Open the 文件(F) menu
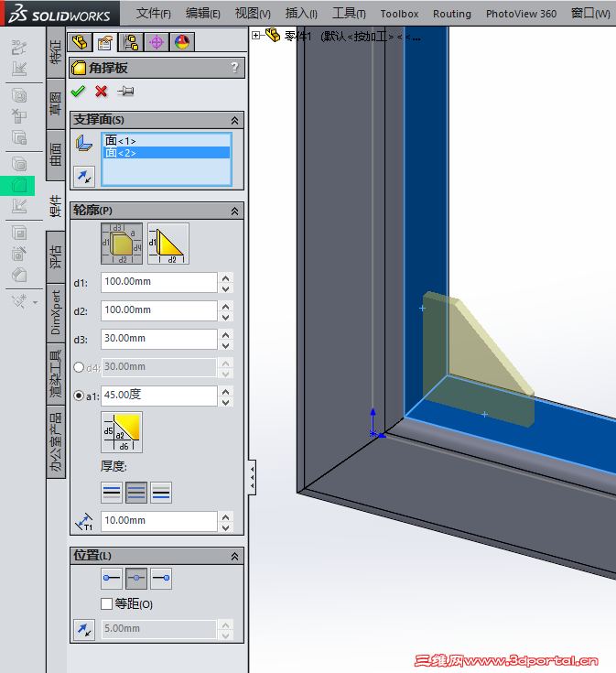This screenshot has height=673, width=616. click(x=154, y=14)
